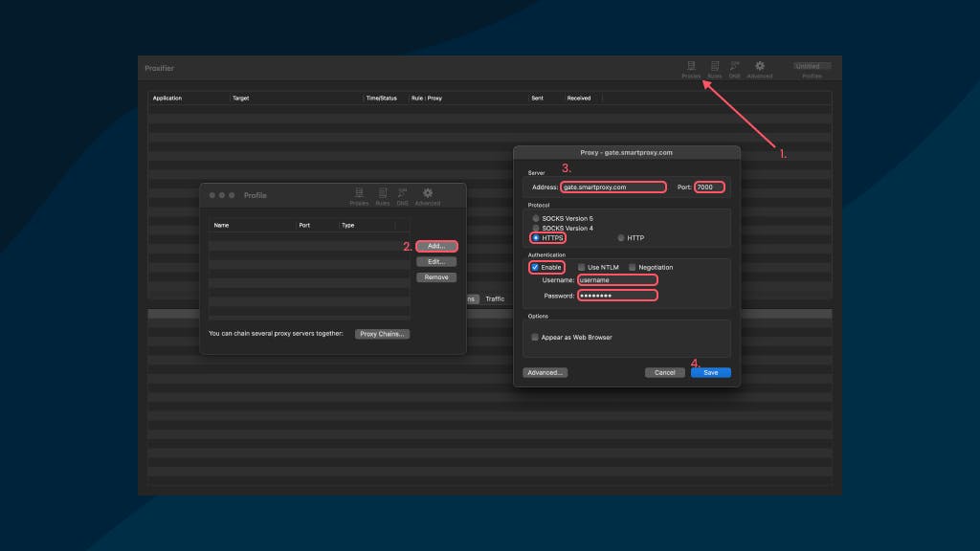Select the HTTPS protocol radio button

click(536, 238)
